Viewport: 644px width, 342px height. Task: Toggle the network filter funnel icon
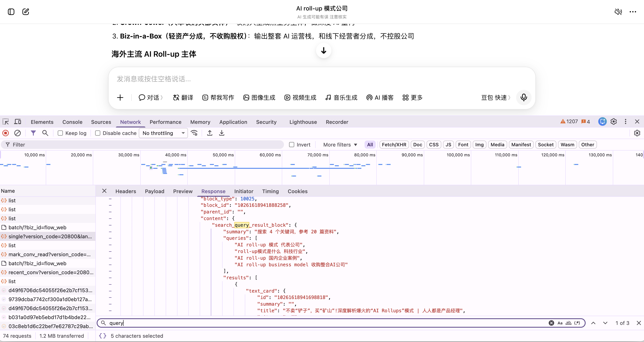point(33,133)
